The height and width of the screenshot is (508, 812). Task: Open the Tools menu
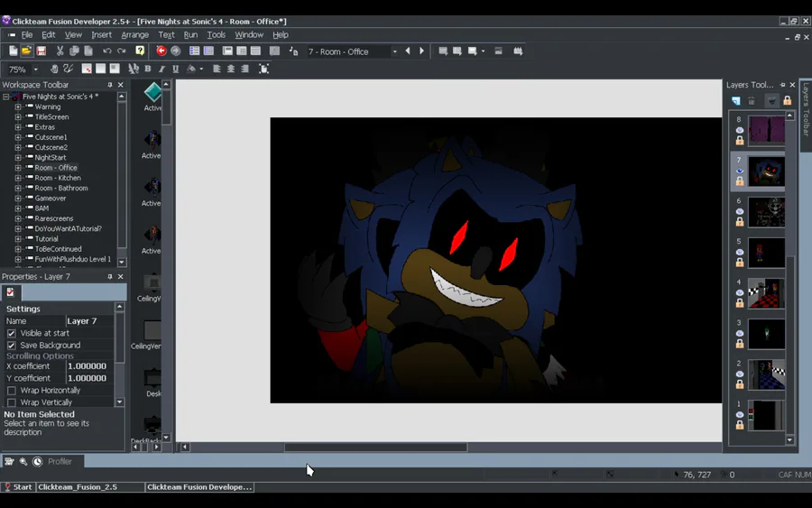216,34
